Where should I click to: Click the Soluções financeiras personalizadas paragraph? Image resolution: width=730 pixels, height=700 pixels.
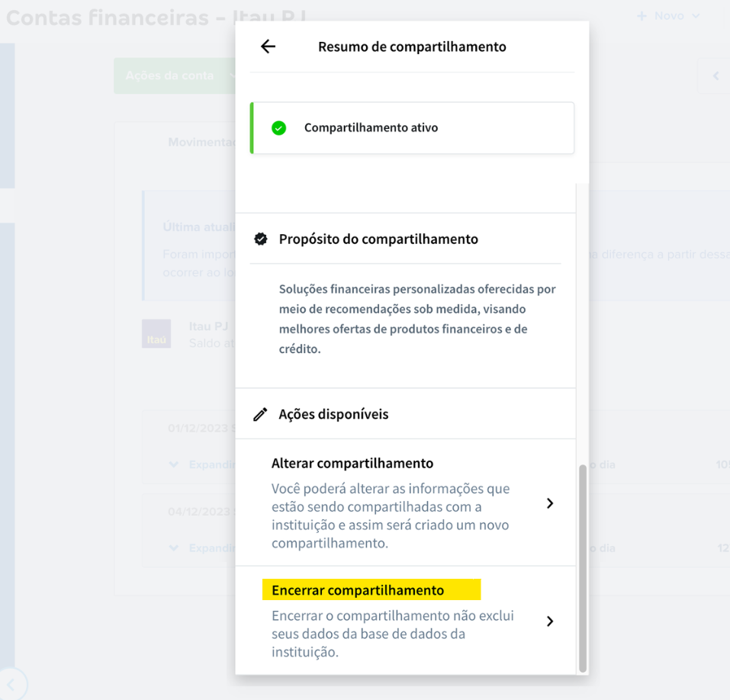417,319
